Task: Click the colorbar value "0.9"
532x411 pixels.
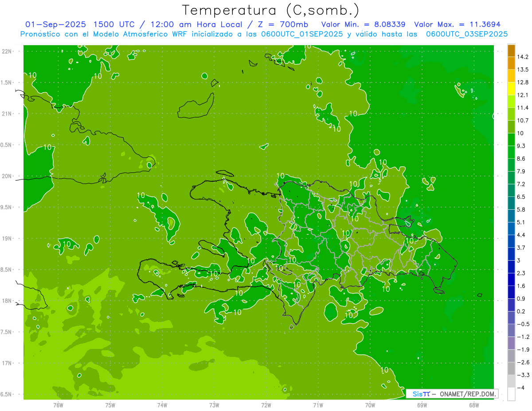Action: [521, 298]
